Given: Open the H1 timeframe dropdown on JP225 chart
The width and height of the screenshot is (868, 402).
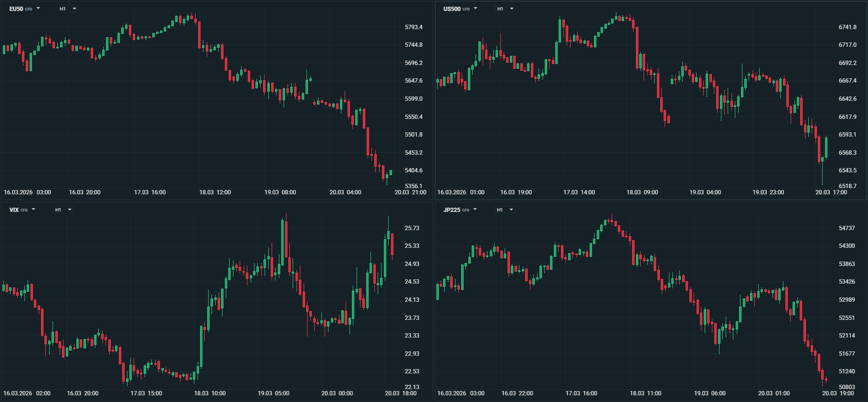Looking at the screenshot, I should 504,210.
